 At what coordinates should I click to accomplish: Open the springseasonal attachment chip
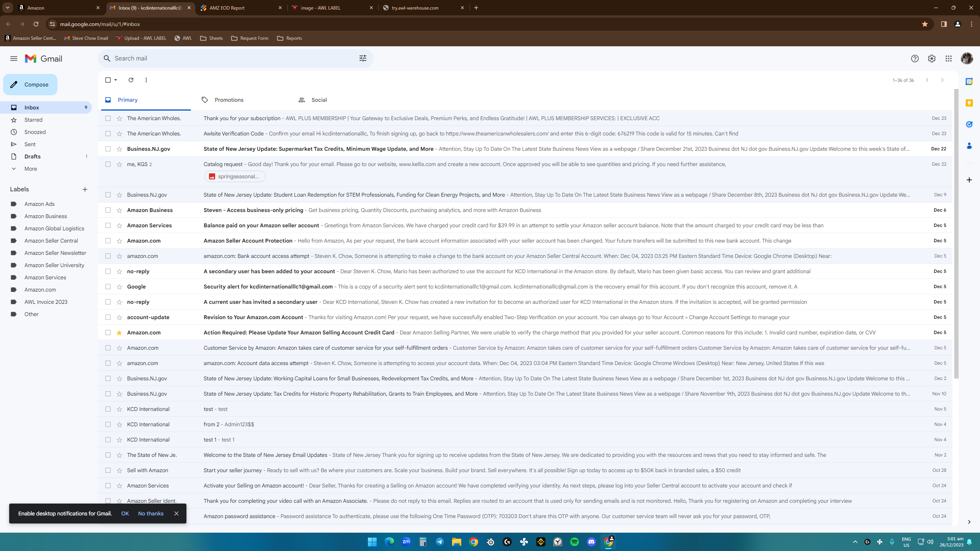tap(235, 176)
